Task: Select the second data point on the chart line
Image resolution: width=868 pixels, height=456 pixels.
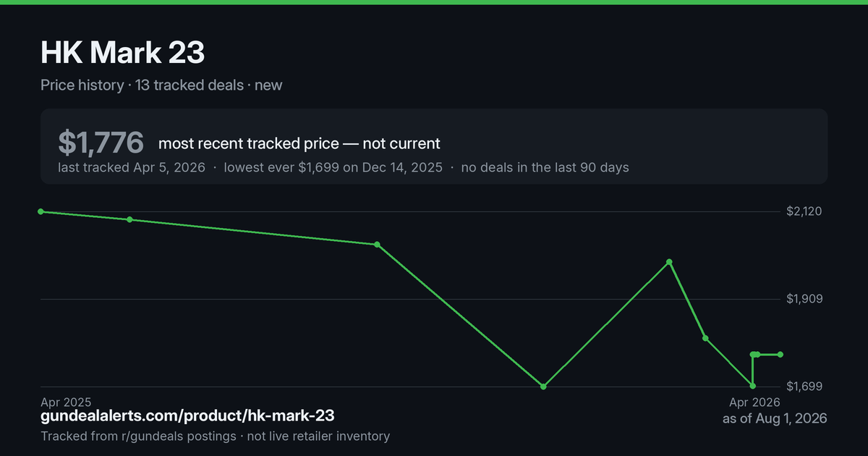Action: coord(129,219)
